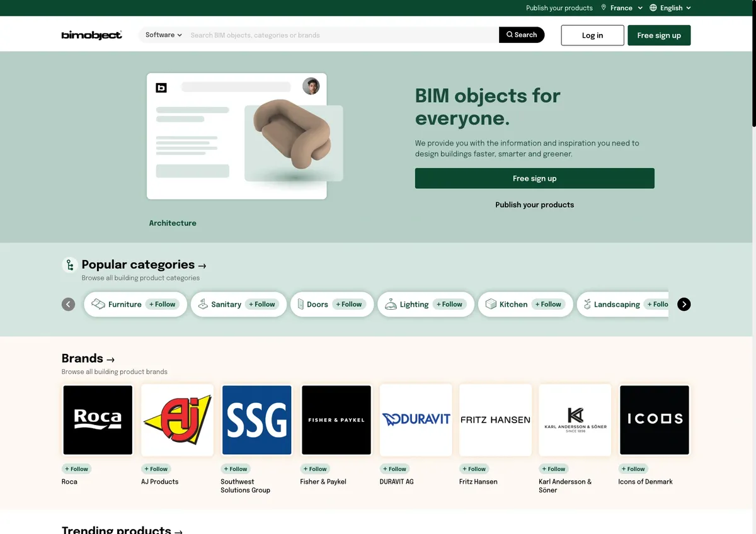Click the large hero Free sign up button
This screenshot has width=756, height=534.
[x=534, y=178]
